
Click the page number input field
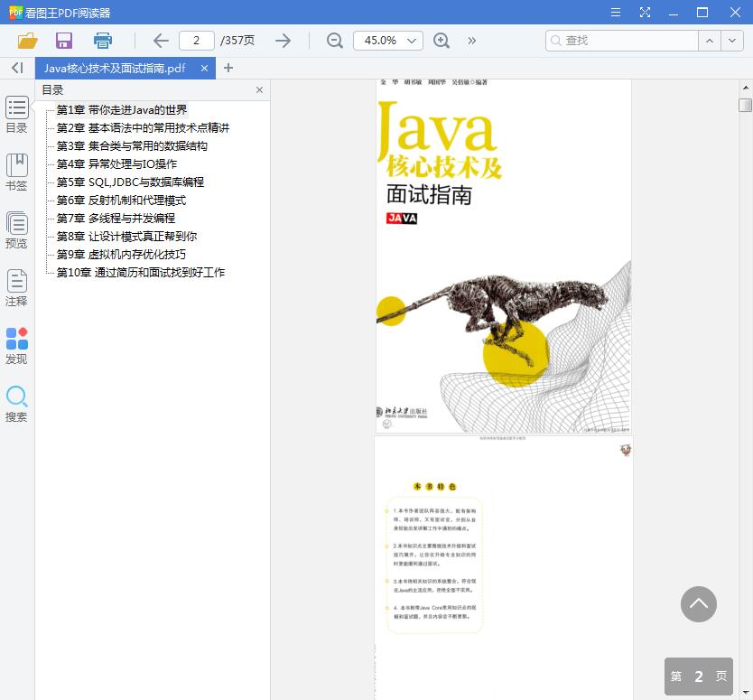point(197,41)
